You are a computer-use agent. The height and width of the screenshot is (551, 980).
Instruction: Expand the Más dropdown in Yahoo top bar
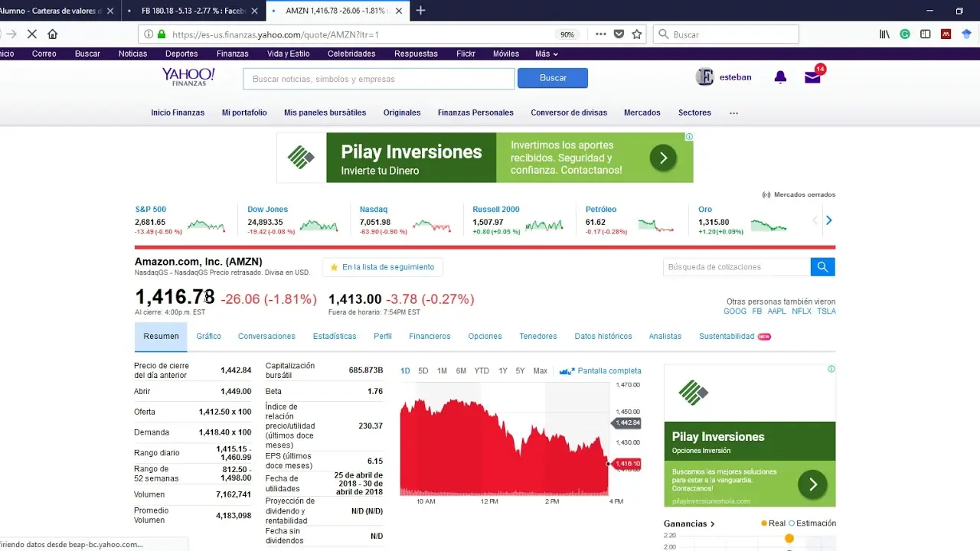pyautogui.click(x=547, y=54)
